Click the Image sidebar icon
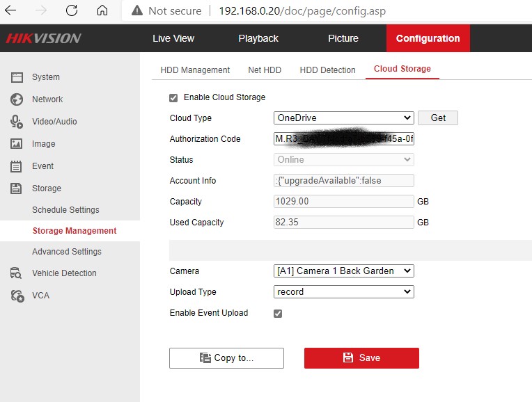 pyautogui.click(x=17, y=144)
